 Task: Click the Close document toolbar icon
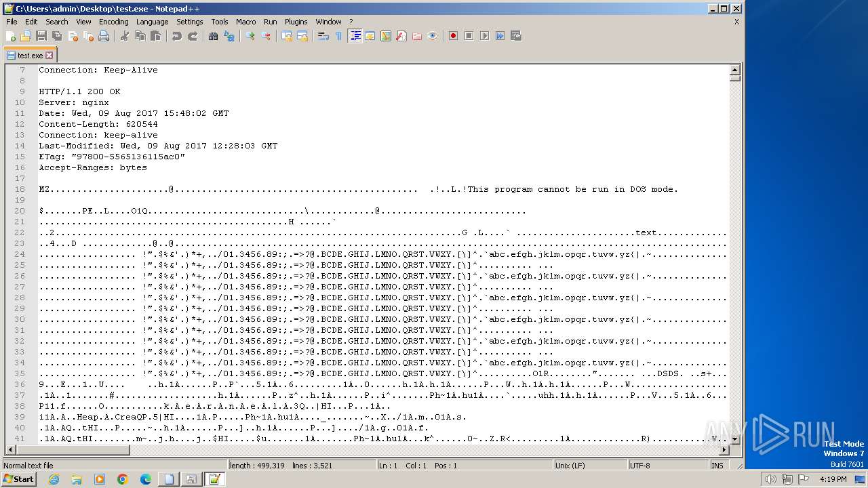pyautogui.click(x=73, y=36)
